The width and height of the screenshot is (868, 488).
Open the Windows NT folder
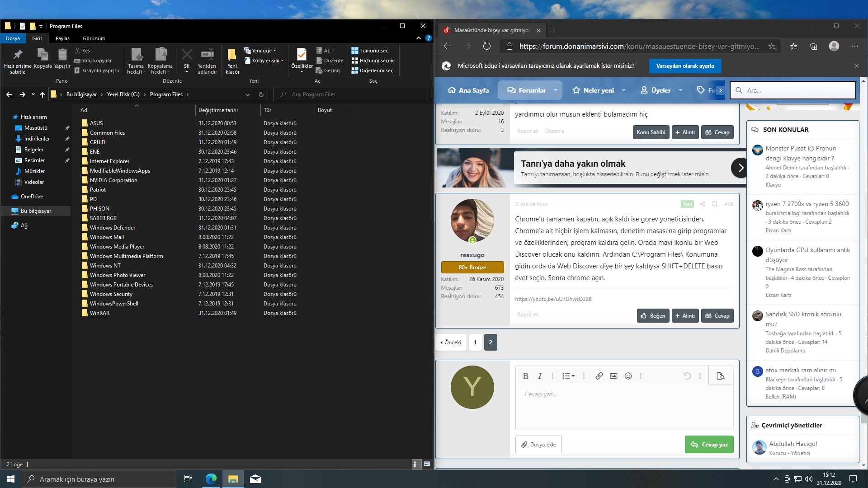coord(105,266)
